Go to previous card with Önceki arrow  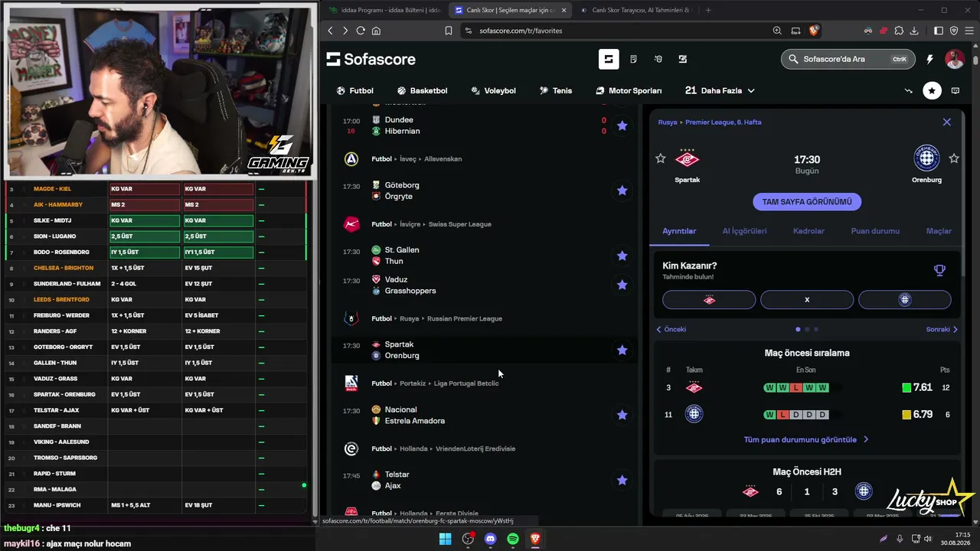pos(671,329)
